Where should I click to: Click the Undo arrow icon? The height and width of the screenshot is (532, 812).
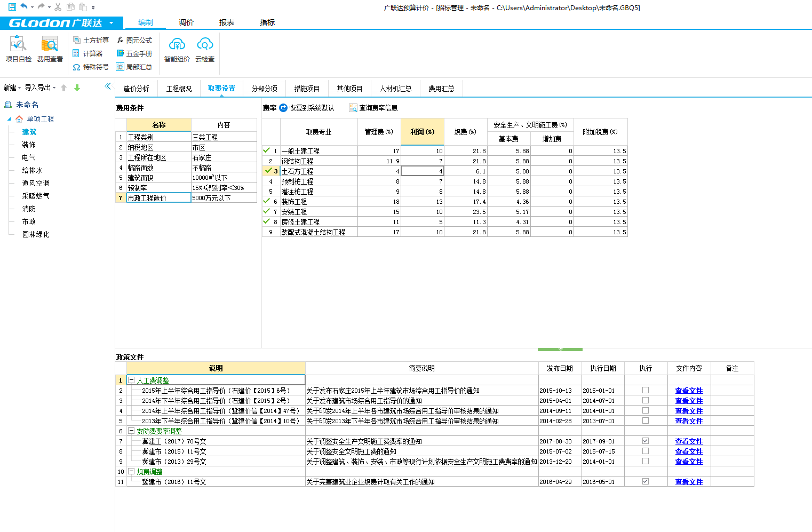coord(23,7)
